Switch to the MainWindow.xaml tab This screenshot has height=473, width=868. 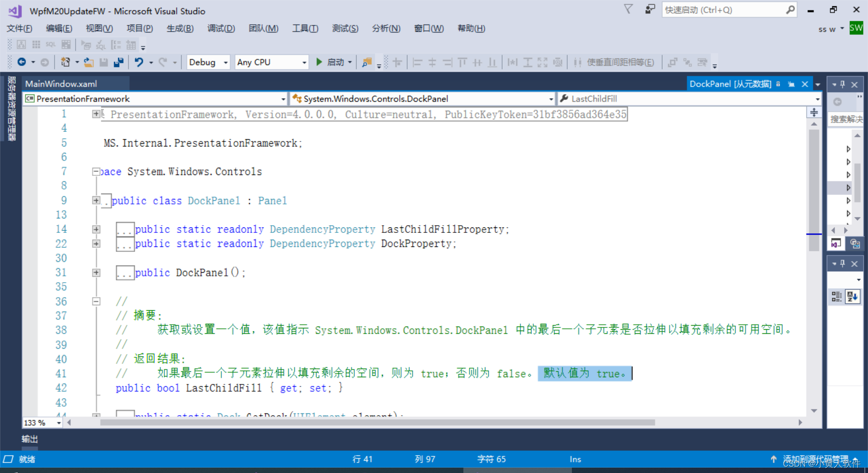61,84
